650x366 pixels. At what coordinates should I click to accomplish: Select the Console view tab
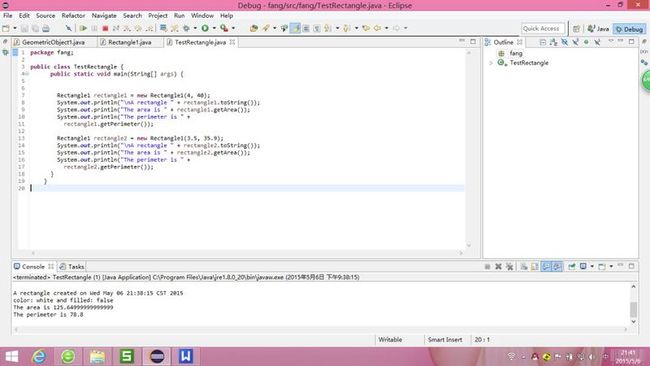tap(33, 267)
